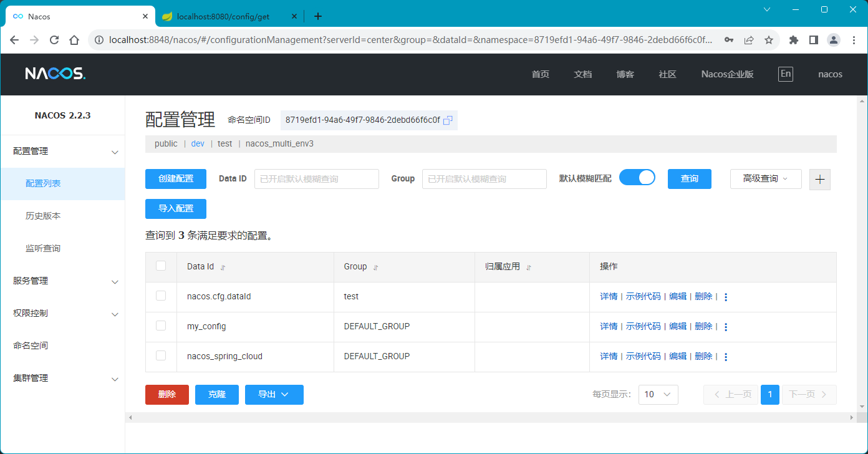Viewport: 868px width, 454px height.
Task: Open 示例代码 for my_config
Action: [643, 327]
